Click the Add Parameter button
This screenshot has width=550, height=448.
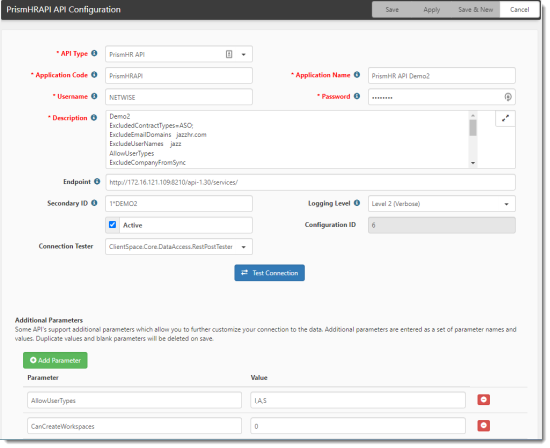(55, 360)
